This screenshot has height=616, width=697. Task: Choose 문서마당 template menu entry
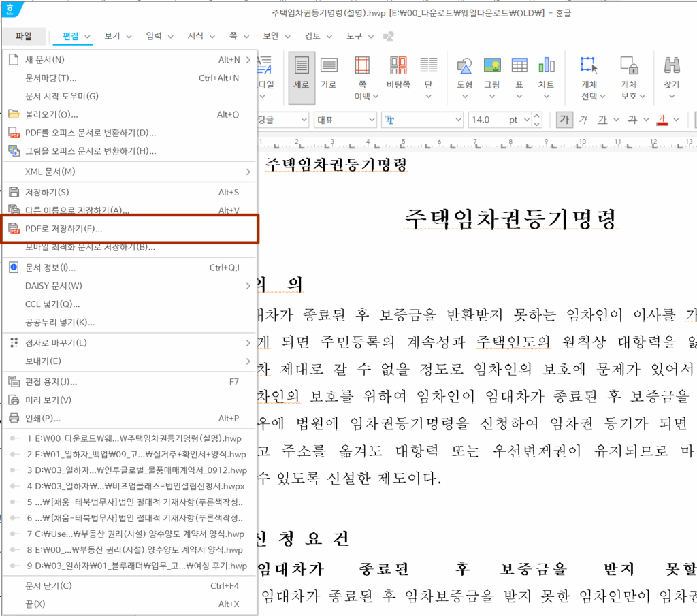point(130,78)
